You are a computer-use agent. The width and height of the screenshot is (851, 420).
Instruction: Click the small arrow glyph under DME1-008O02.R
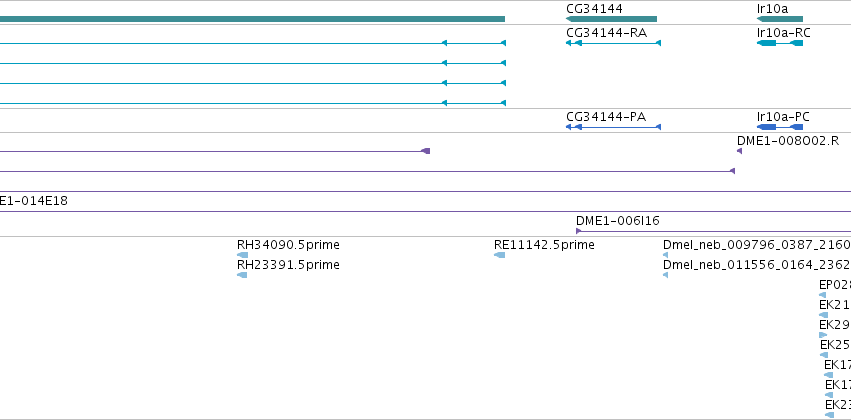click(739, 151)
